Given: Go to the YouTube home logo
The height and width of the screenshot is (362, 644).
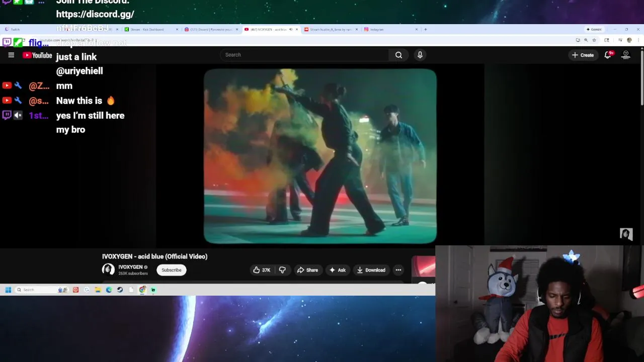Looking at the screenshot, I should (37, 55).
